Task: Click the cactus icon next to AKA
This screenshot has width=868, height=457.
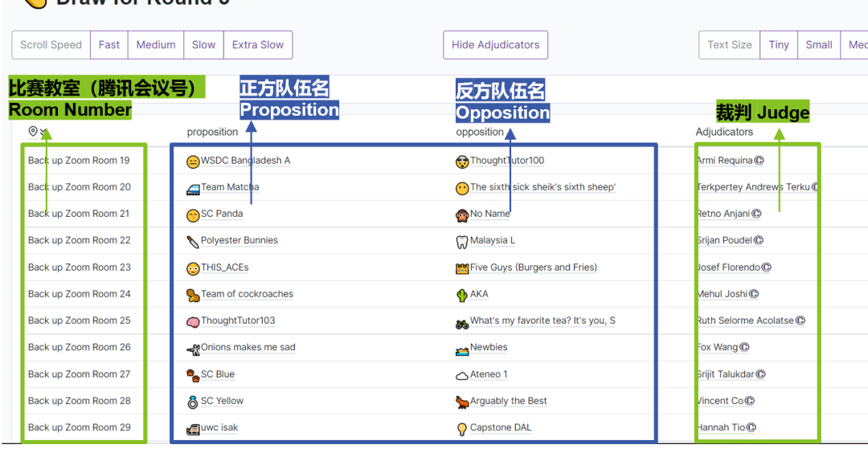Action: pyautogui.click(x=462, y=295)
